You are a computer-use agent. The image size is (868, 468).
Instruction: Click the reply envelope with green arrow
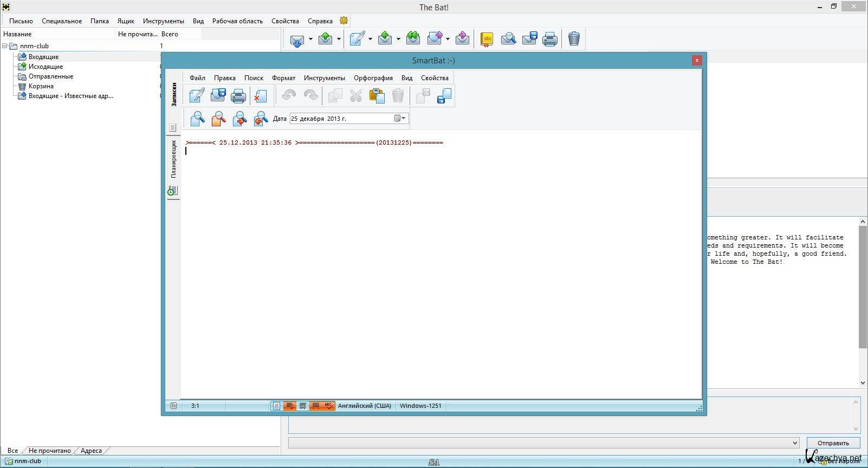385,38
